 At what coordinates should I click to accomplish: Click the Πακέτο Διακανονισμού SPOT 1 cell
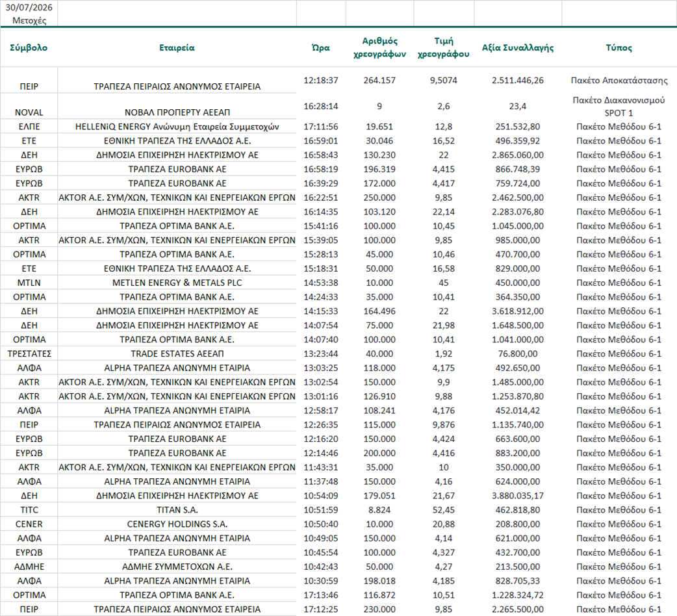click(x=619, y=106)
